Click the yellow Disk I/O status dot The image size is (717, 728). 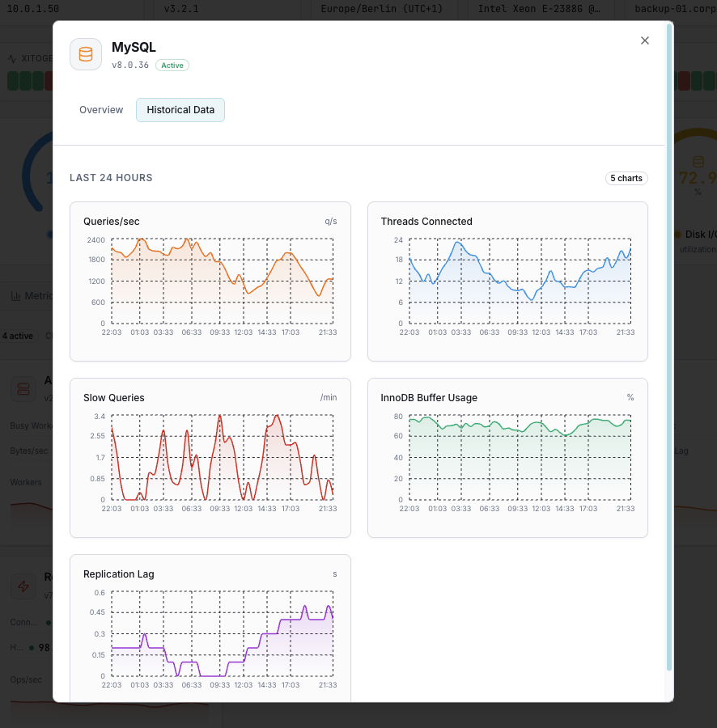677,235
